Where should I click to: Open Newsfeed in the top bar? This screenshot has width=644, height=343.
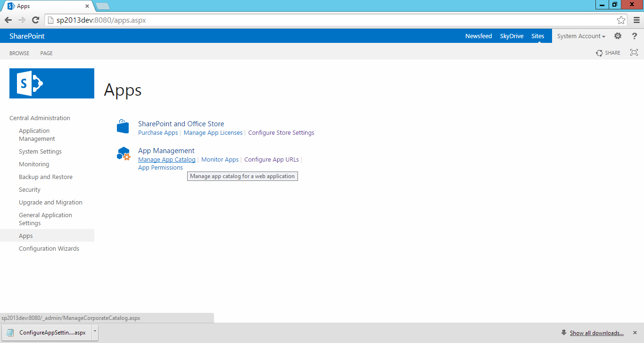[x=479, y=36]
